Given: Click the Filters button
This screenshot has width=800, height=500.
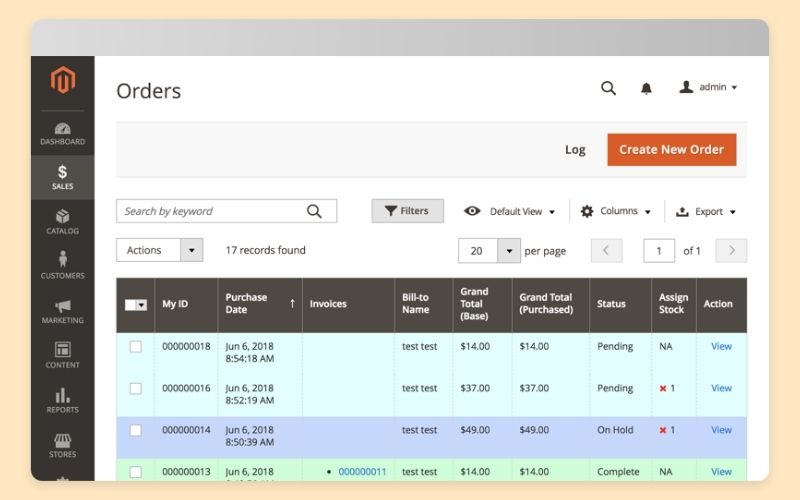Looking at the screenshot, I should (x=407, y=211).
